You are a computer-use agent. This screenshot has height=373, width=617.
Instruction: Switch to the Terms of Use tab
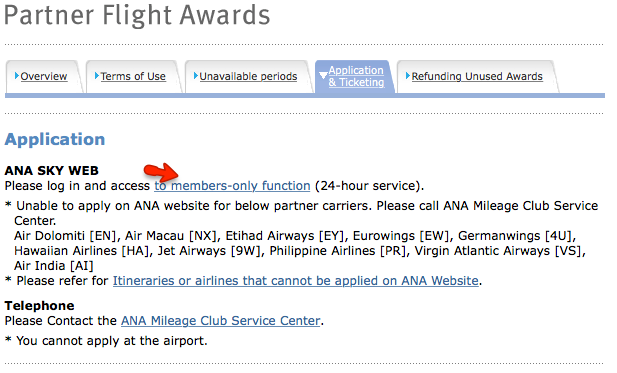(x=133, y=76)
